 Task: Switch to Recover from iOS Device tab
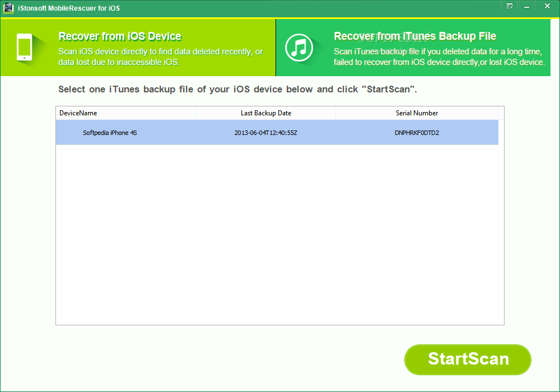click(138, 48)
